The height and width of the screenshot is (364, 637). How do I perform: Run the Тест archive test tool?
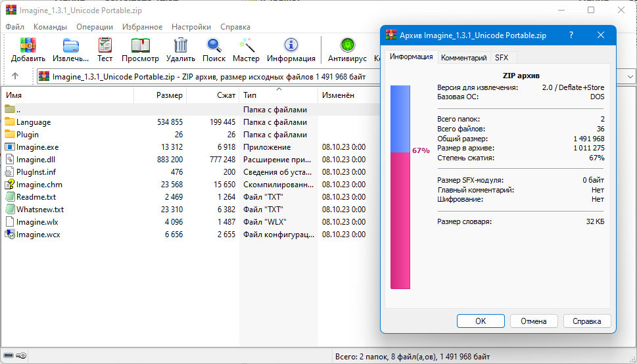click(x=105, y=45)
